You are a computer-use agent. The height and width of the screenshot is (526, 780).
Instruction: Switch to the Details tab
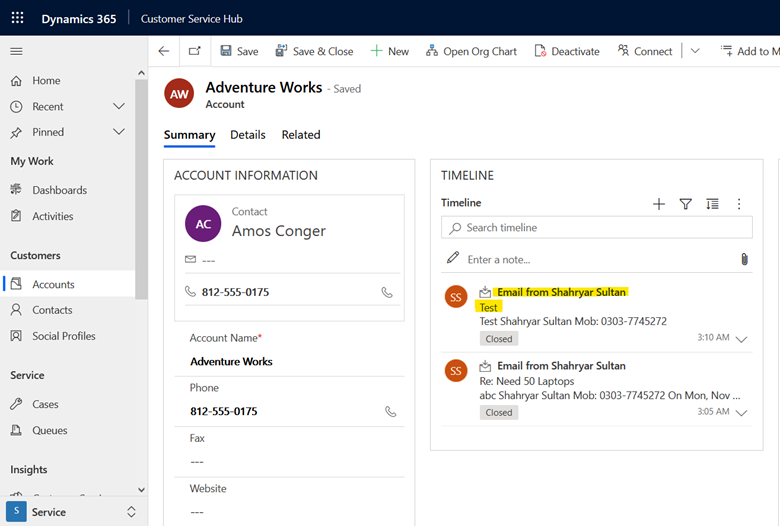[x=248, y=135]
